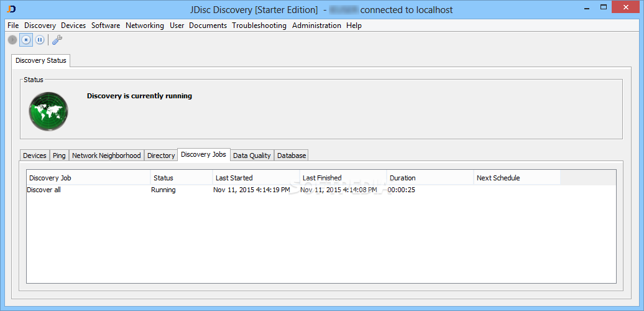The height and width of the screenshot is (311, 644).
Task: Click 'Nov 11, 2015 4:14:19 PM' start time
Action: pyautogui.click(x=252, y=190)
